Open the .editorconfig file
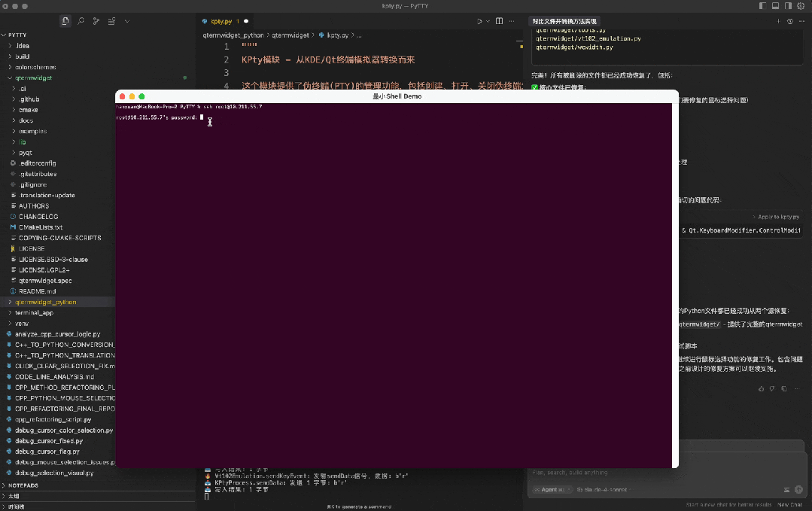This screenshot has height=511, width=812. point(38,163)
